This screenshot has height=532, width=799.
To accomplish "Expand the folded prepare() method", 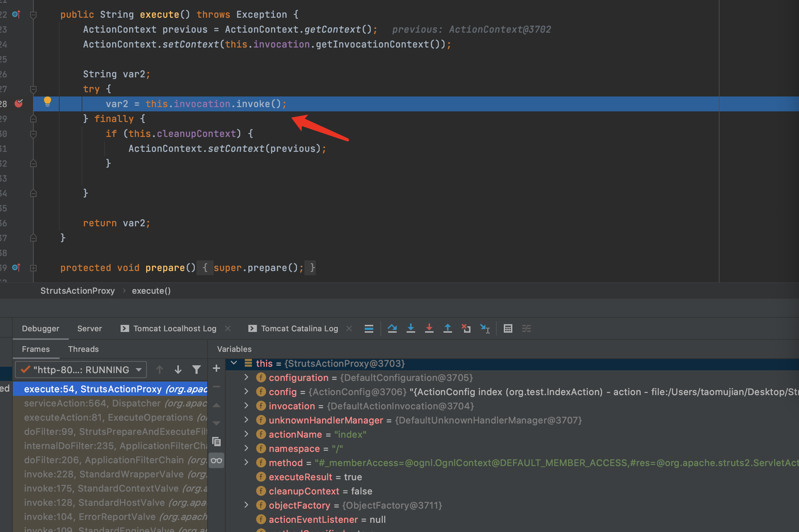I will 33,268.
